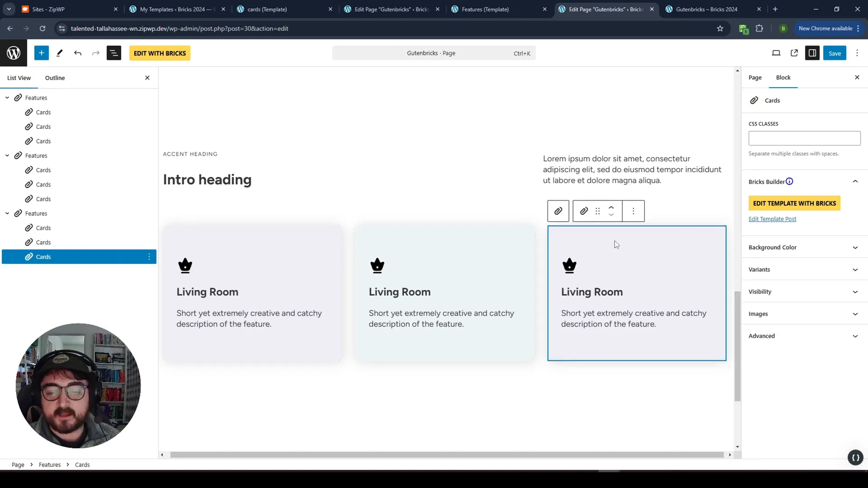The image size is (868, 488).
Task: Click the more options ellipsis icon in toolbar
Action: point(634,211)
